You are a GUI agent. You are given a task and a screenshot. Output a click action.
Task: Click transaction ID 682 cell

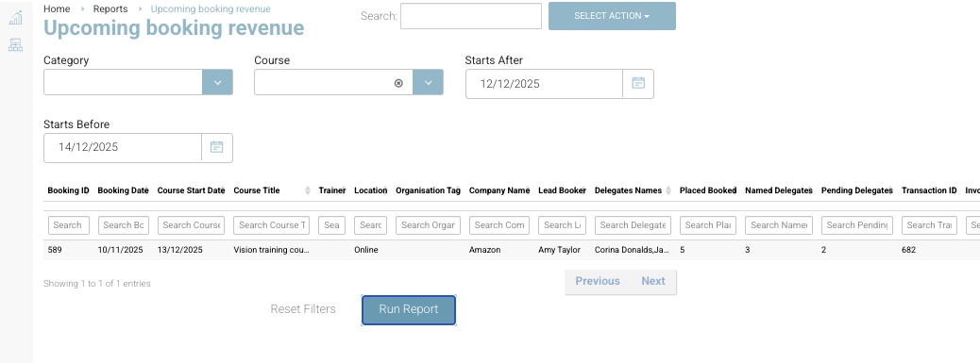click(x=909, y=250)
